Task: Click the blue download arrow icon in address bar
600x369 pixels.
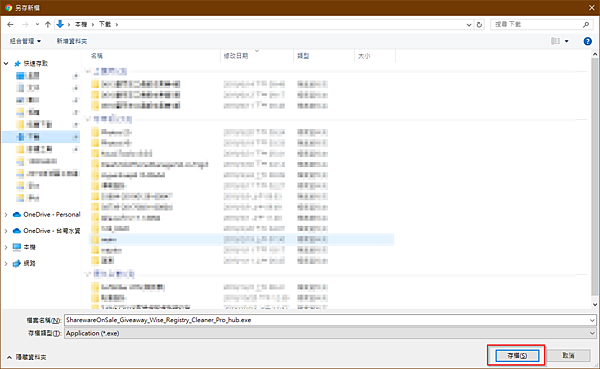Action: (x=60, y=24)
